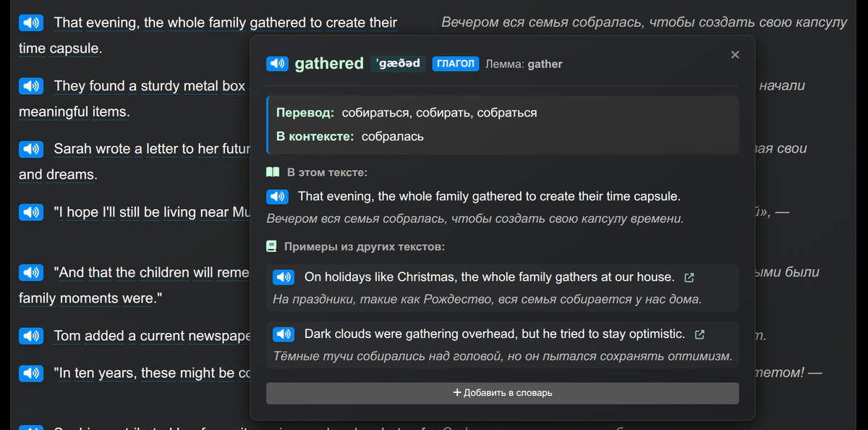Play audio for "In ten years" sentence
This screenshot has height=430, width=868.
pos(30,374)
